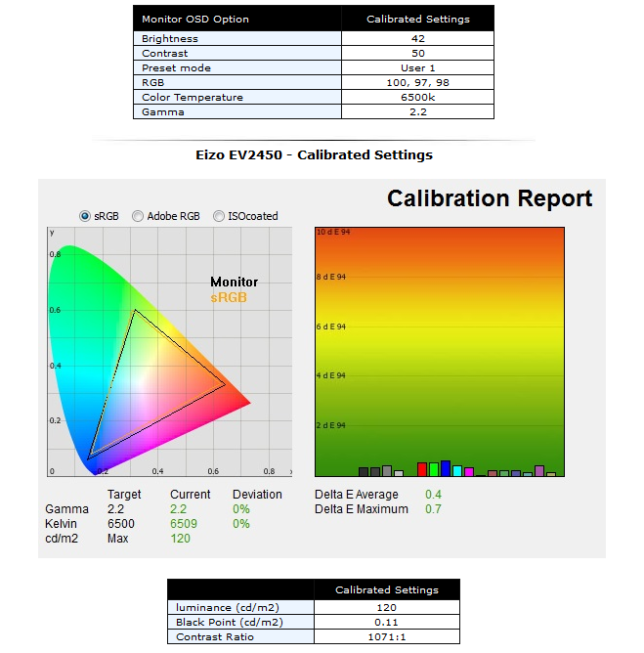Click the 'Preset mode' row label

[176, 67]
